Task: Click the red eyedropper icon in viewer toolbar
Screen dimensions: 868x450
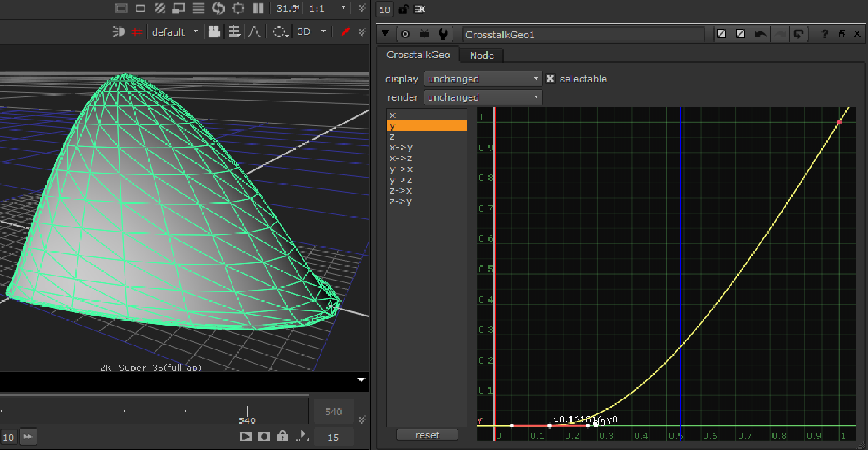Action: [x=345, y=32]
